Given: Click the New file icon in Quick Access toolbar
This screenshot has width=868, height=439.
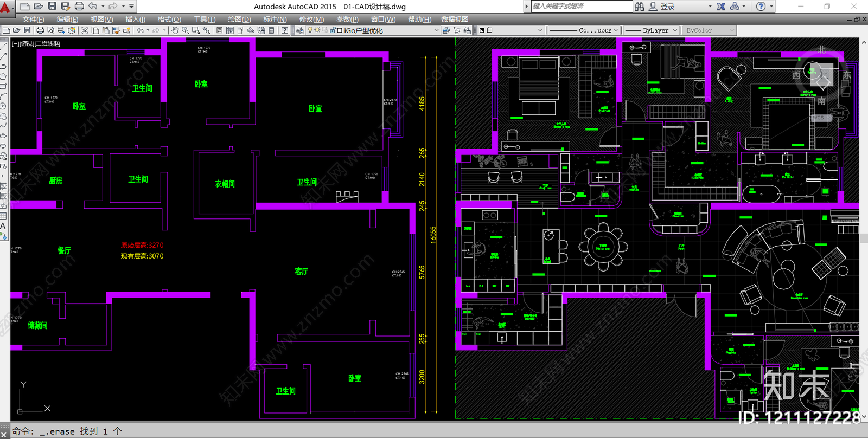Looking at the screenshot, I should click(25, 6).
